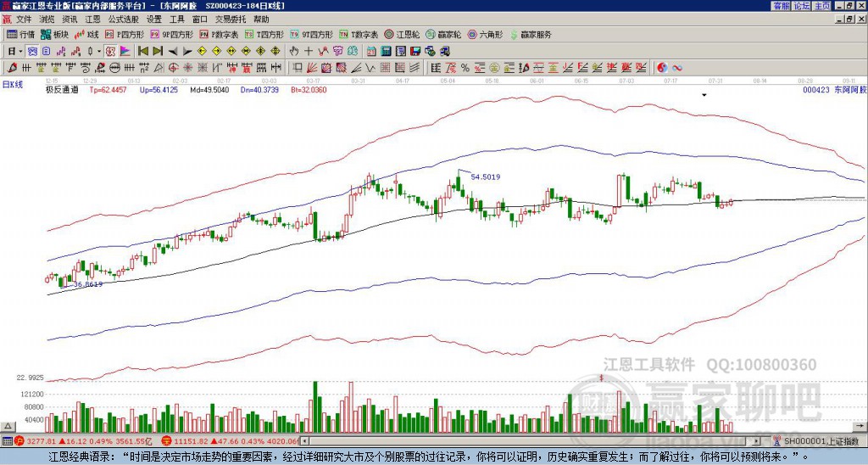The height and width of the screenshot is (465, 868).
Task: Open the 公式选股 menu
Action: (x=124, y=20)
